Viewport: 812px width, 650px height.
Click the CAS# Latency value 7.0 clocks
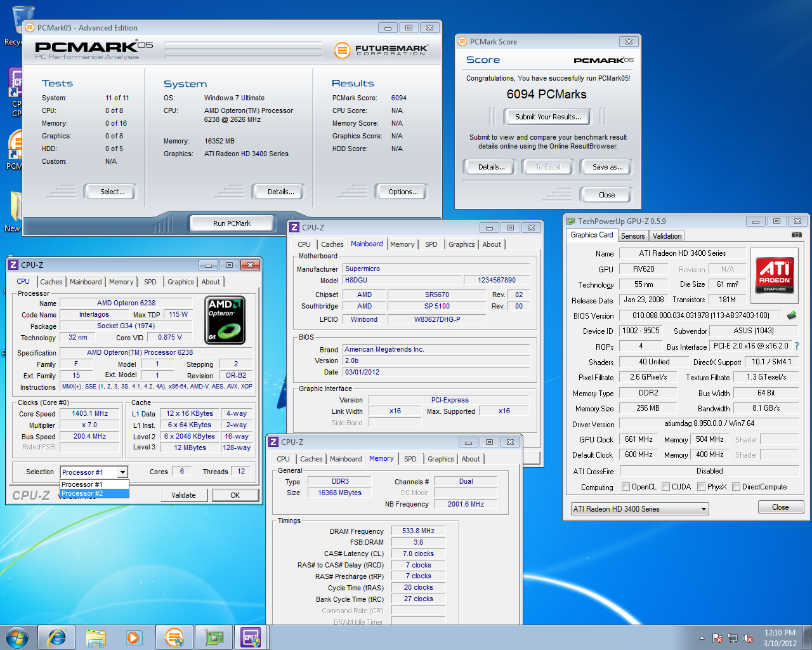(x=418, y=554)
